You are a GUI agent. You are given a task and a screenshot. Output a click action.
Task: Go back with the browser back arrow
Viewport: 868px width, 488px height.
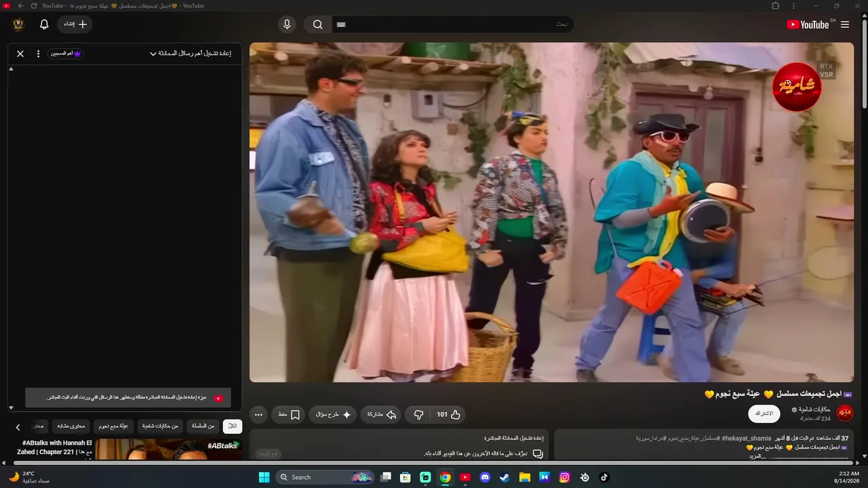20,5
